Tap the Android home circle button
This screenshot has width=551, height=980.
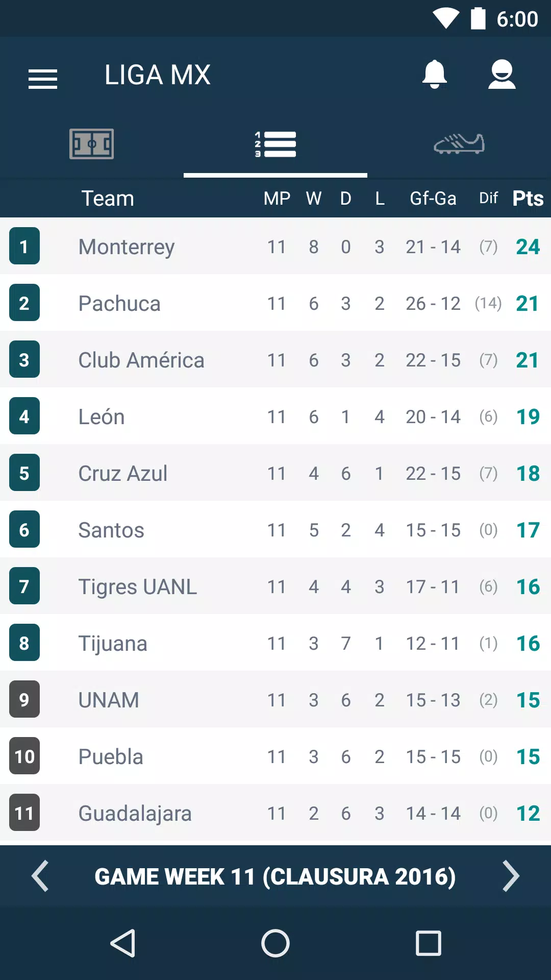pos(275,943)
